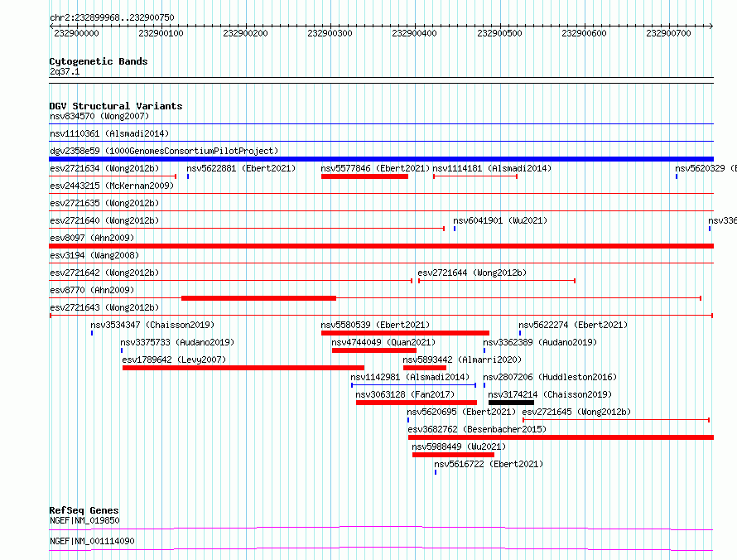Click the thick red esv8097 variant bar
This screenshot has width=737, height=560.
coord(381,246)
